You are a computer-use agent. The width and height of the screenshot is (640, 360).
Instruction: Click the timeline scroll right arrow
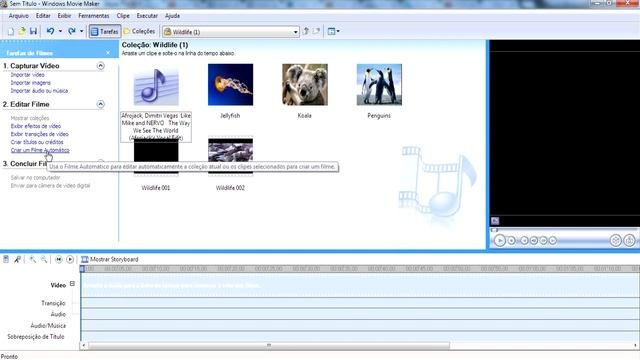pyautogui.click(x=636, y=345)
